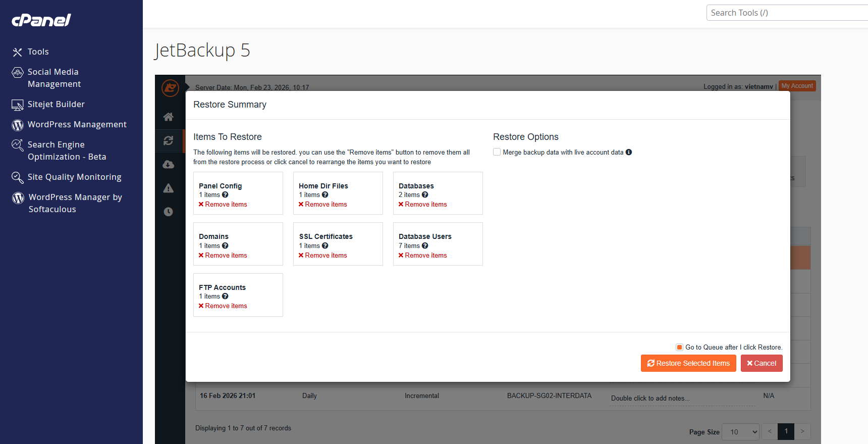Click the JetBackup 5 page heading
This screenshot has width=868, height=444.
pos(202,50)
